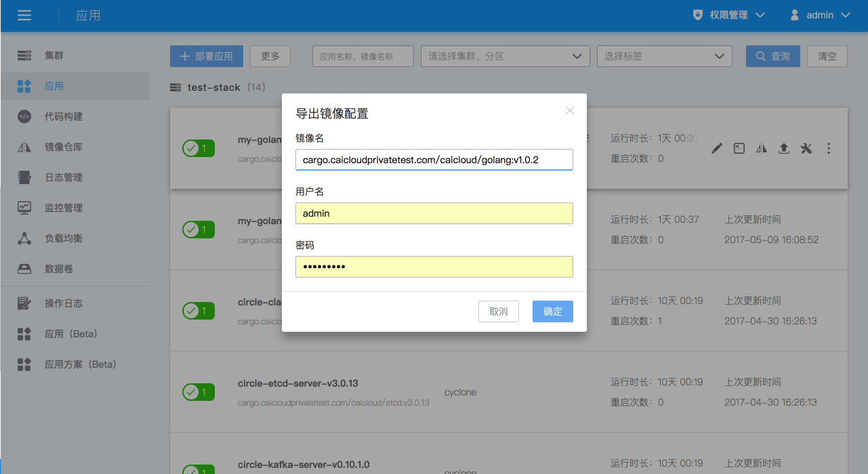
Task: Toggle the status switch of the second application
Action: 199,230
